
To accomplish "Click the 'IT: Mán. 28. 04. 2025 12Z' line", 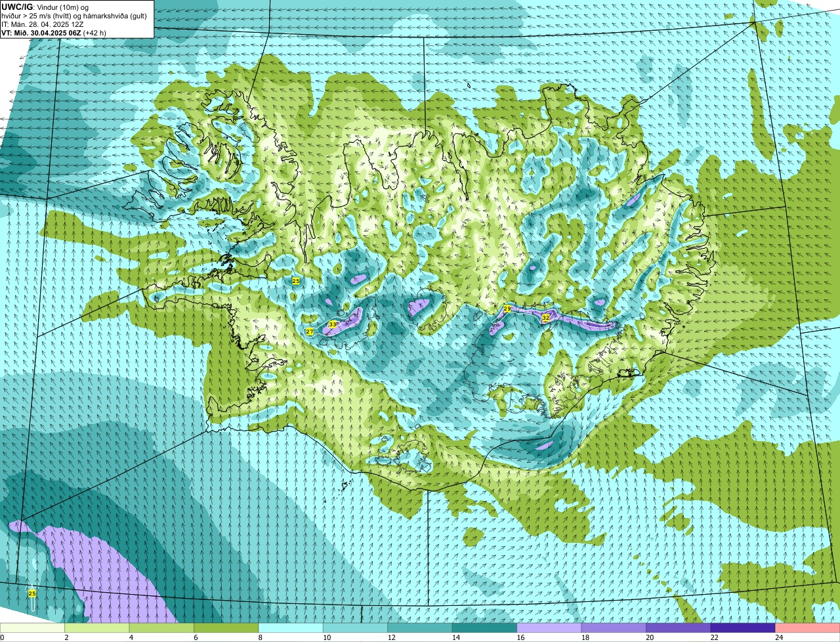I will tap(42, 24).
